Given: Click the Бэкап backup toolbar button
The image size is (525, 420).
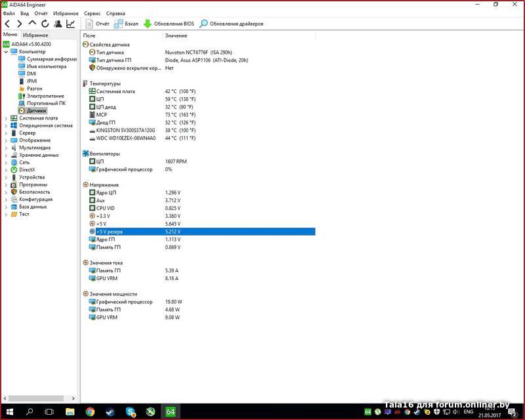Looking at the screenshot, I should (126, 24).
